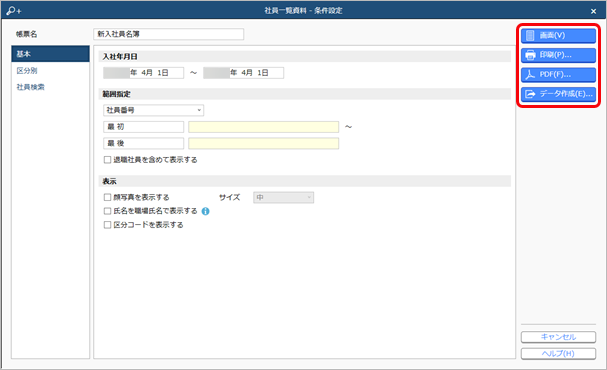The width and height of the screenshot is (607, 370).
Task: Open the 社員番号 range dropdown
Action: tap(153, 110)
